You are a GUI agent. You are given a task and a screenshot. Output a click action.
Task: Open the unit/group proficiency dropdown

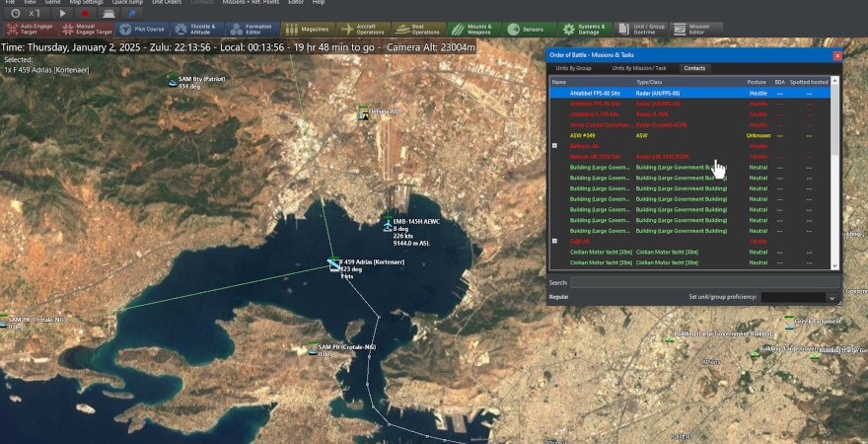pos(831,298)
